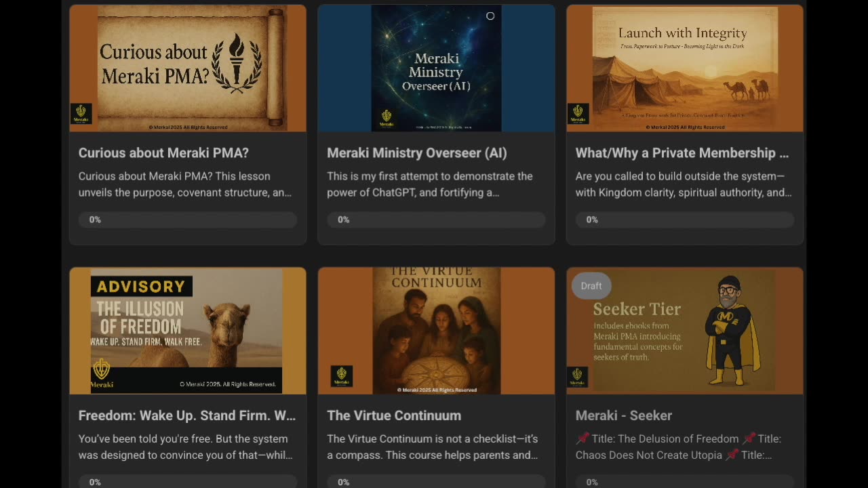This screenshot has height=488, width=868.
Task: Click progress bar of Meraki Ministry Overseer
Action: pyautogui.click(x=436, y=220)
